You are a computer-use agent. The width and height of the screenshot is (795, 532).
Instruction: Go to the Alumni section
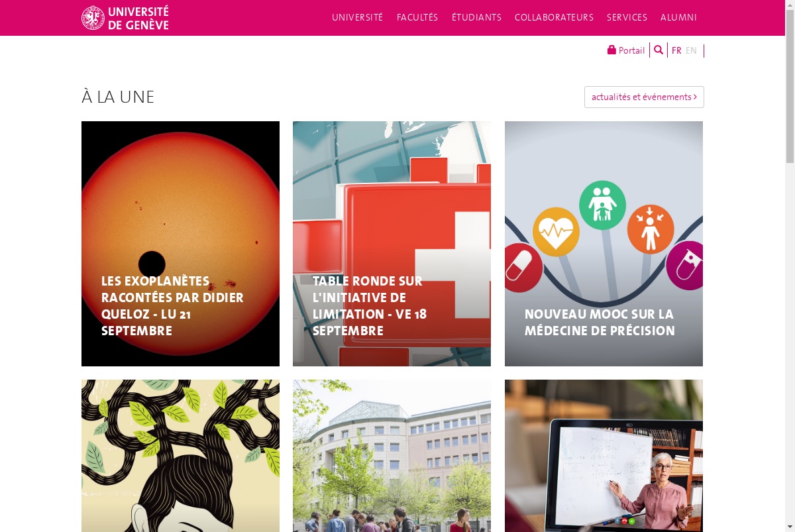click(x=678, y=18)
